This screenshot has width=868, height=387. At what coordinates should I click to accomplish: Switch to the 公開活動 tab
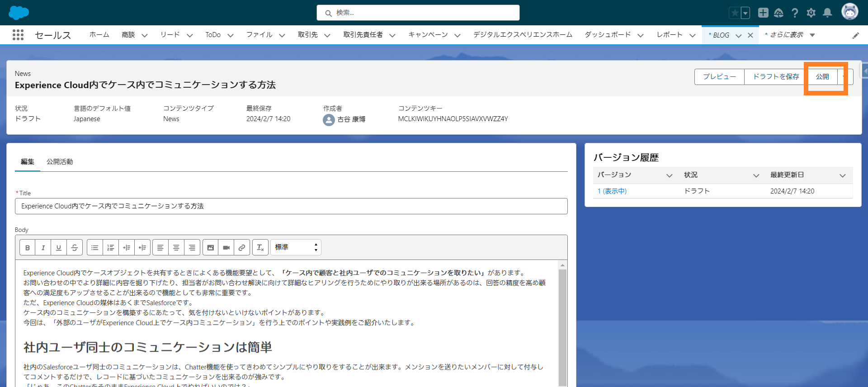point(60,161)
